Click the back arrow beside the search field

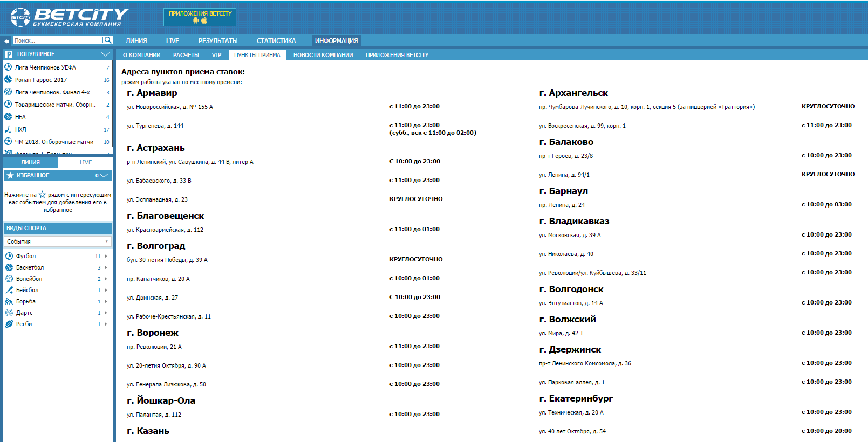7,40
